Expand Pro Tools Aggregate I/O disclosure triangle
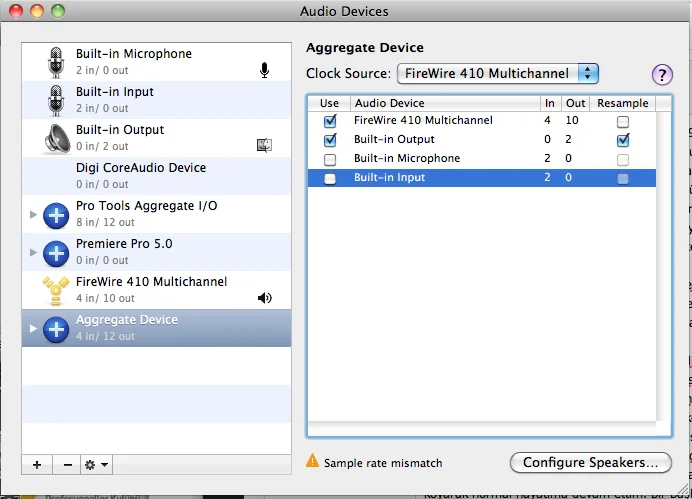The width and height of the screenshot is (692, 499). tap(33, 214)
